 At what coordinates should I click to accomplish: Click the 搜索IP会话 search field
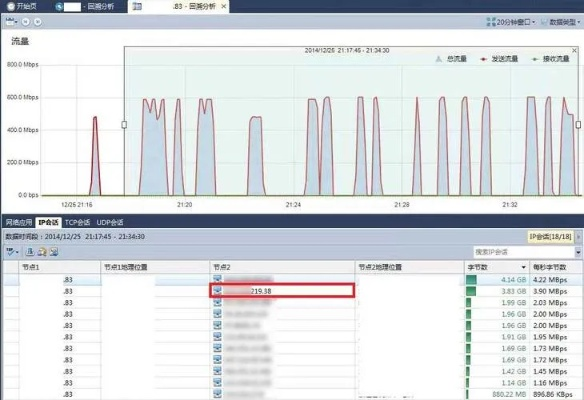tap(524, 252)
